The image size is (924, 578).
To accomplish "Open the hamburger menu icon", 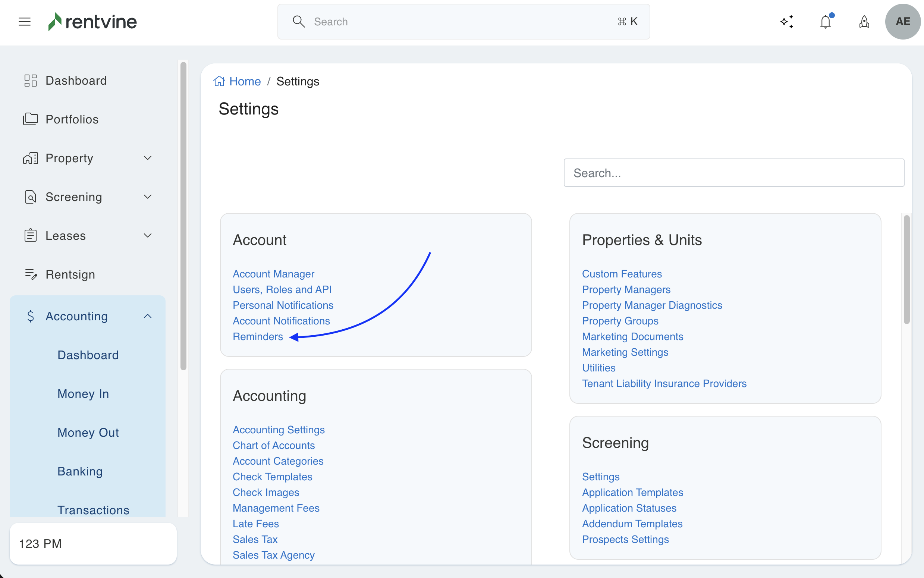I will pos(25,22).
